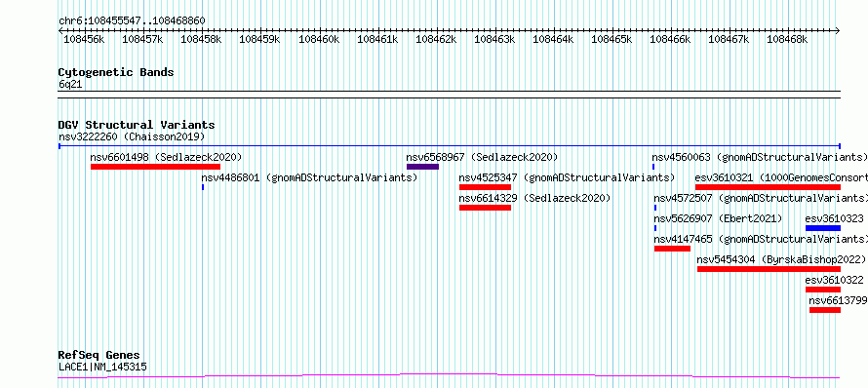Viewport: 868px width, 388px height.
Task: Click the 108468k ruler position
Action: coord(787,39)
